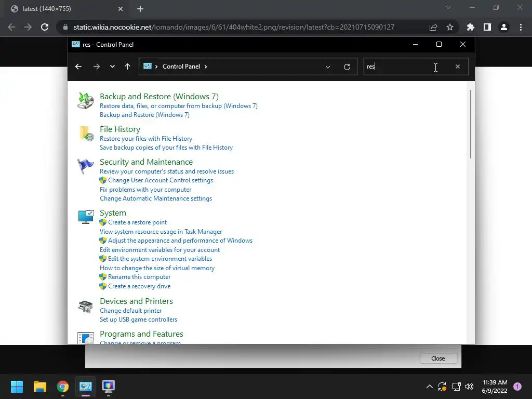Open Windows Start menu
This screenshot has height=399, width=532.
(x=17, y=387)
